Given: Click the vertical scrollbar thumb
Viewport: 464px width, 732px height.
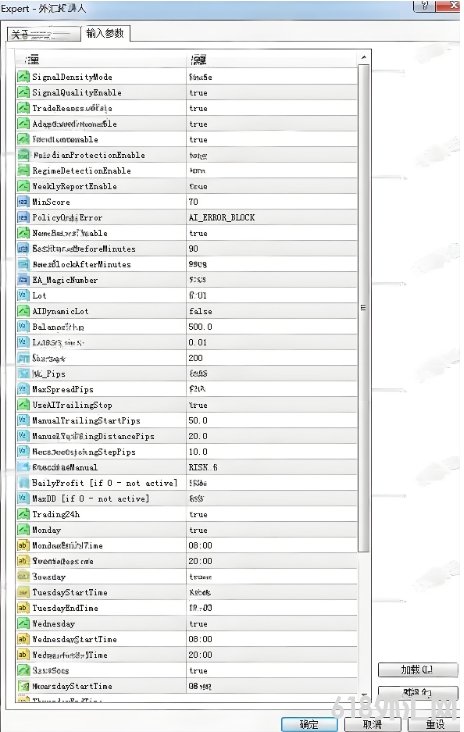Looking at the screenshot, I should point(364,308).
